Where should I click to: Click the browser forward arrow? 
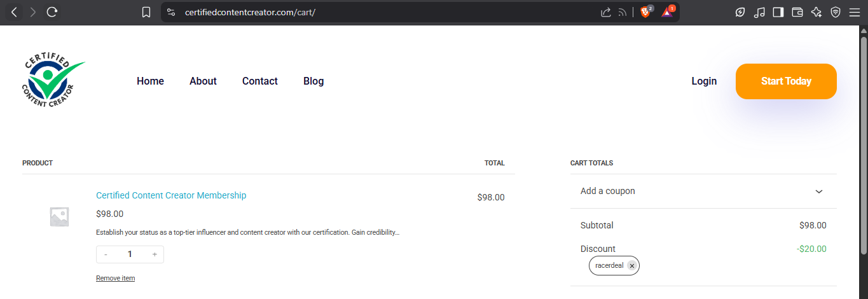click(33, 12)
